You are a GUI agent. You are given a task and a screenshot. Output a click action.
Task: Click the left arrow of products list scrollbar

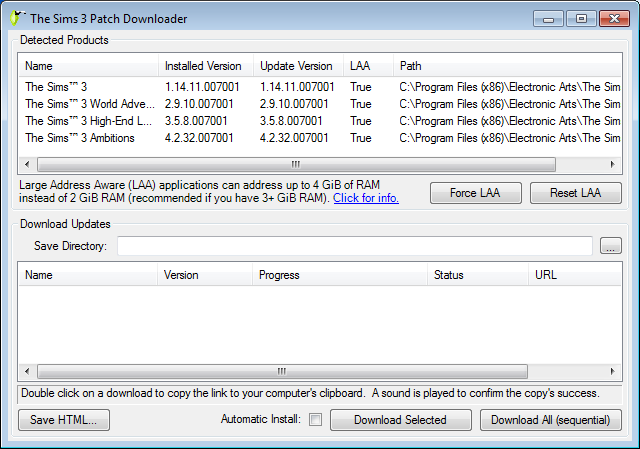[27, 164]
